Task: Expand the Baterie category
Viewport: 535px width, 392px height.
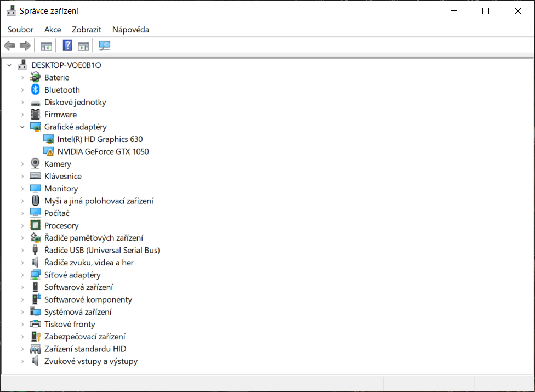Action: pos(22,77)
